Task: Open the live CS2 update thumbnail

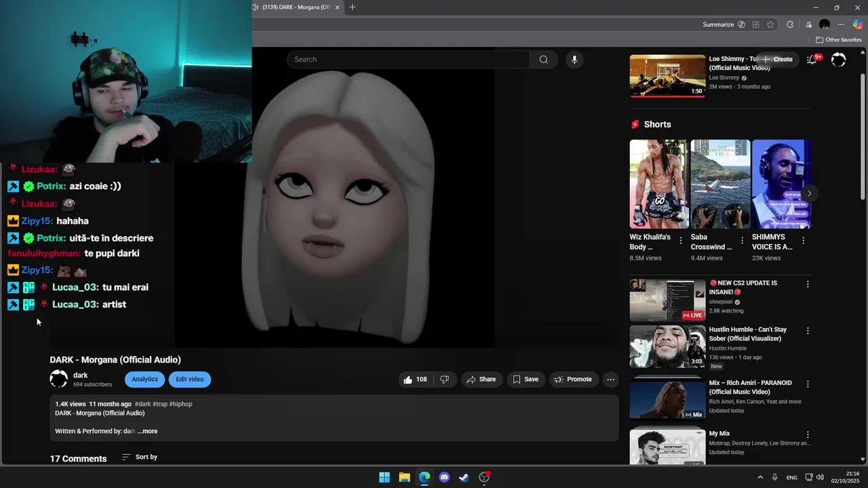Action: click(x=667, y=300)
